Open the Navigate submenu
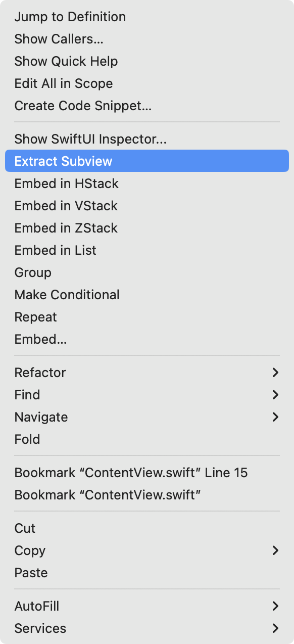 click(41, 417)
